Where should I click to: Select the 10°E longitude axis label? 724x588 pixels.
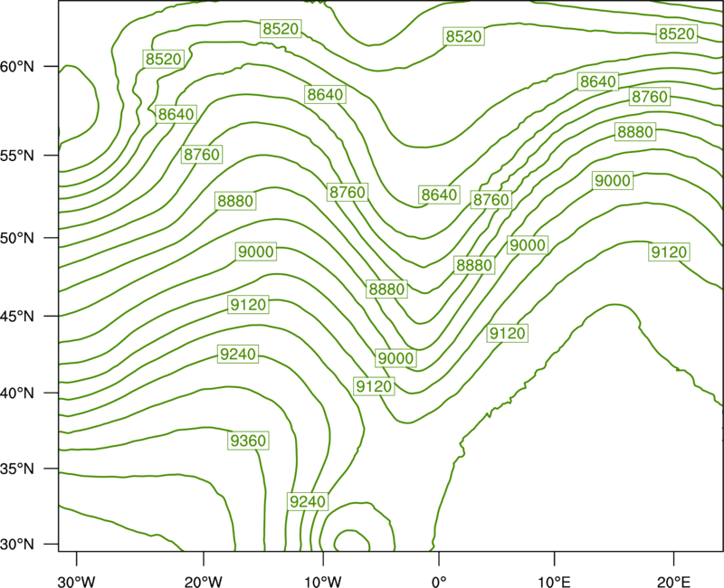554,582
